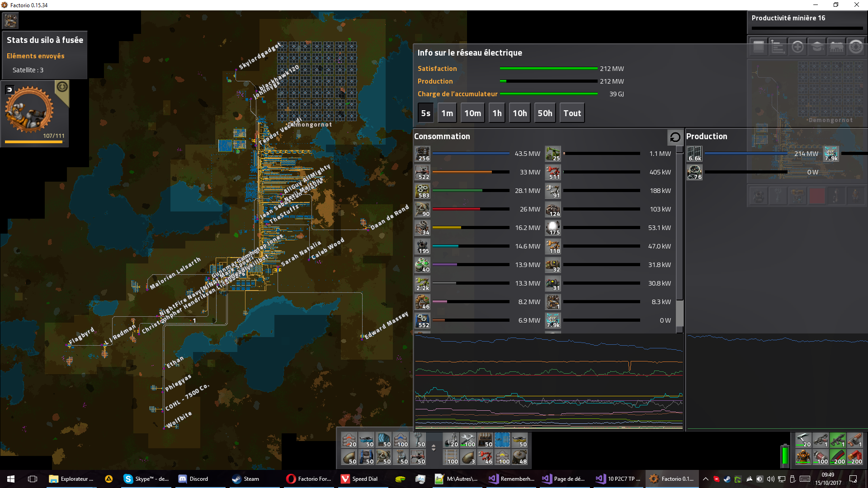868x488 pixels.
Task: Select the rail quickbar slot with 100
Action: (x=451, y=457)
